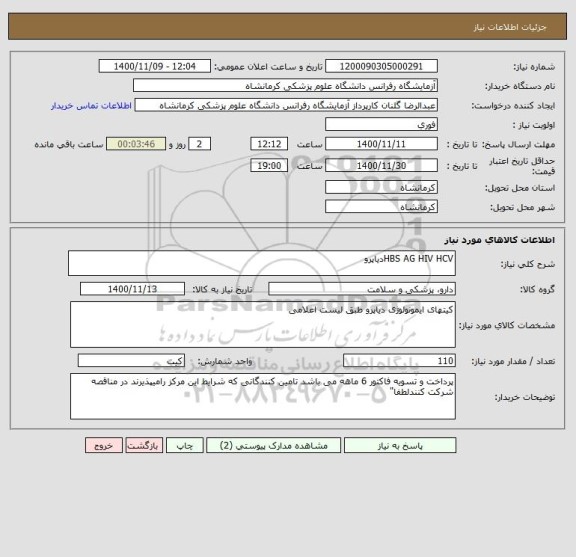Click the ساعت باقی مانده label
Viewport: 576px width, 557px height.
click(69, 144)
